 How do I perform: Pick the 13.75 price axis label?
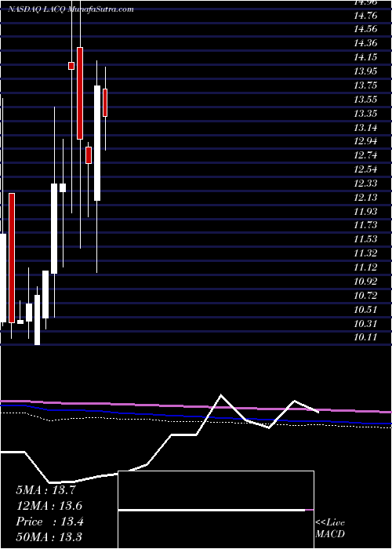365,85
